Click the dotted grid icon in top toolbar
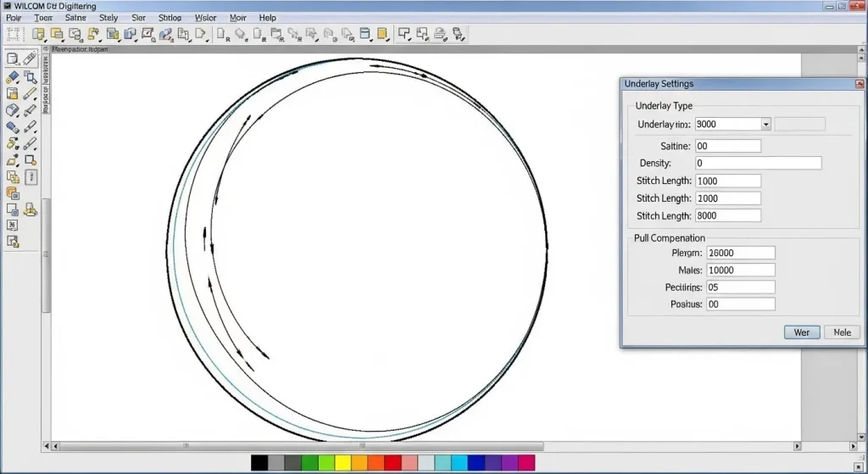 click(x=14, y=34)
